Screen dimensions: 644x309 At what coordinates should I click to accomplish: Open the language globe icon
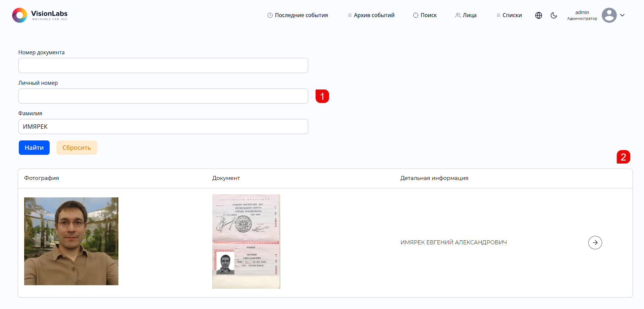click(x=539, y=15)
